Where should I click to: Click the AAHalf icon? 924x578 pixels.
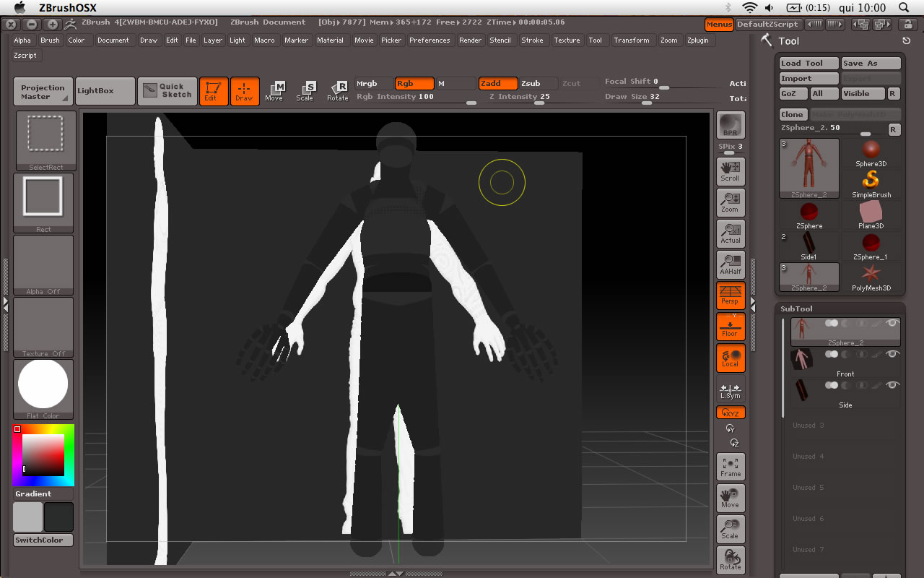pos(731,264)
